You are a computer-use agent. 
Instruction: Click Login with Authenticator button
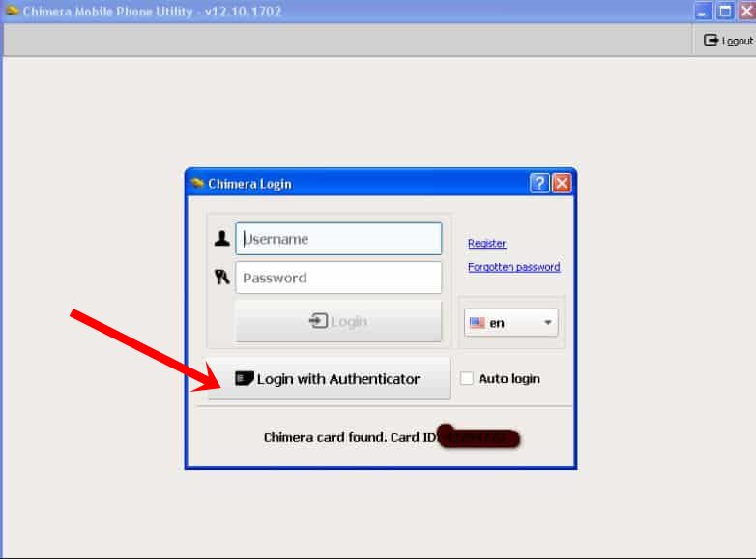tap(329, 379)
